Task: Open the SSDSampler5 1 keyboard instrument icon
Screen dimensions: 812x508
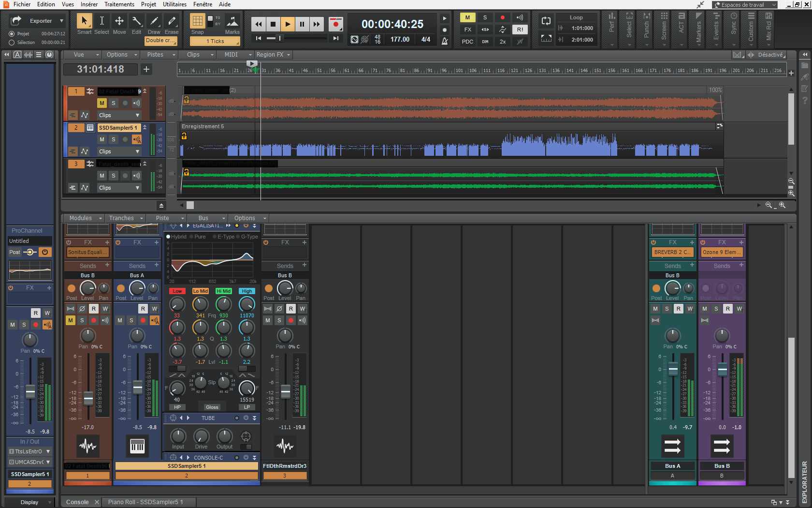Action: click(137, 446)
